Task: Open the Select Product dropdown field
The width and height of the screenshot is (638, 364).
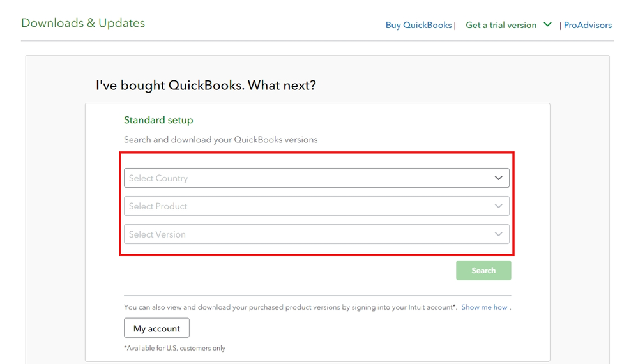Action: point(316,206)
